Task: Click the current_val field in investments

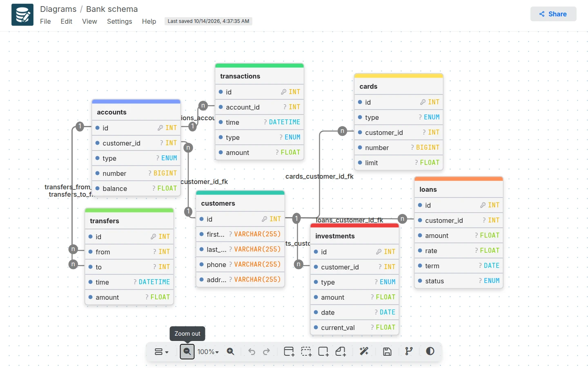Action: tap(354, 328)
